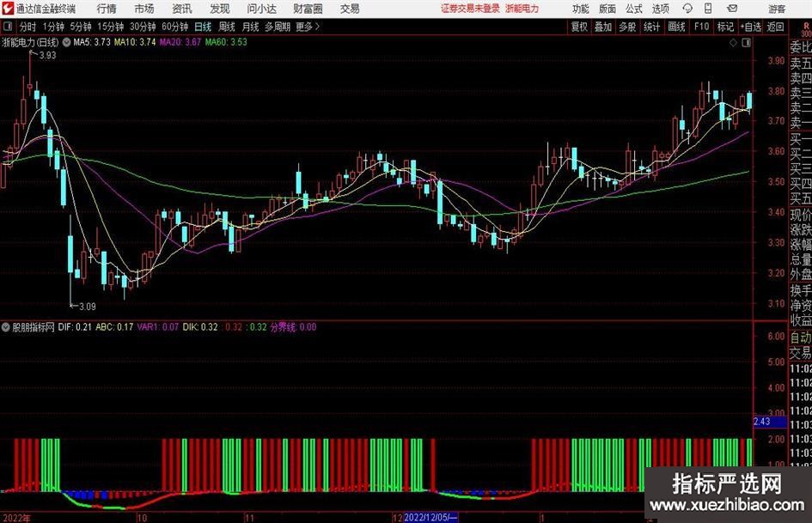
Task: Click the 复权 toolbar button
Action: 579,27
